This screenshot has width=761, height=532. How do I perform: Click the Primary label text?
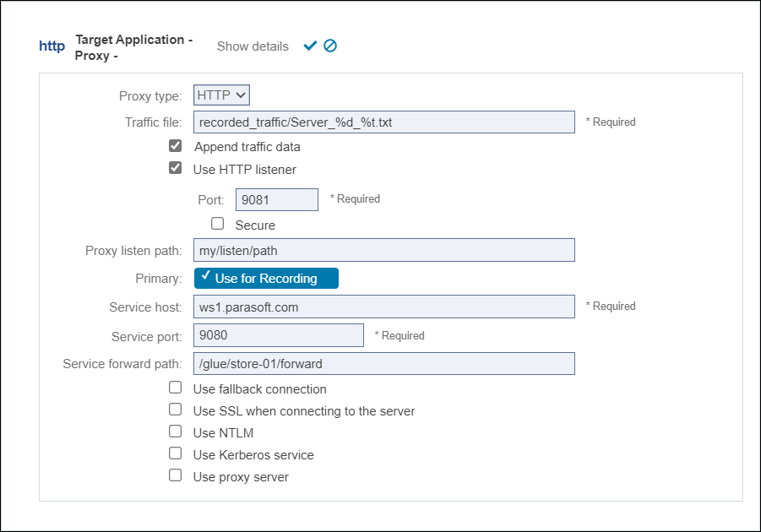(x=158, y=279)
